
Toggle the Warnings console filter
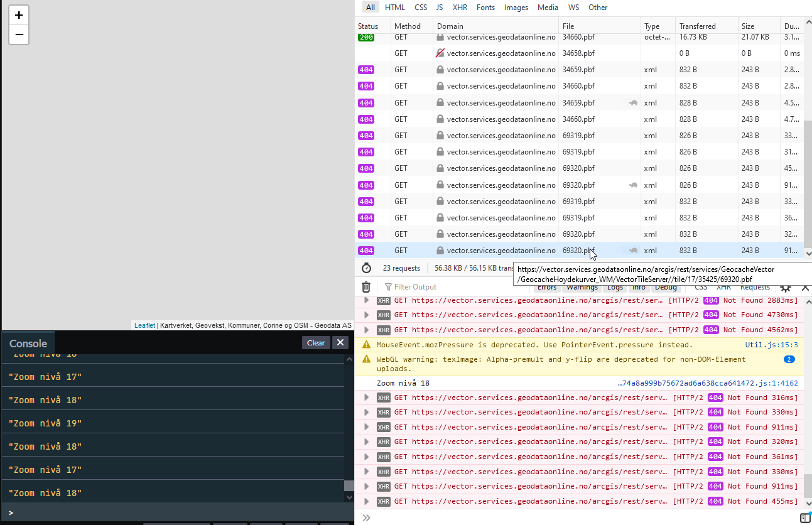582,287
